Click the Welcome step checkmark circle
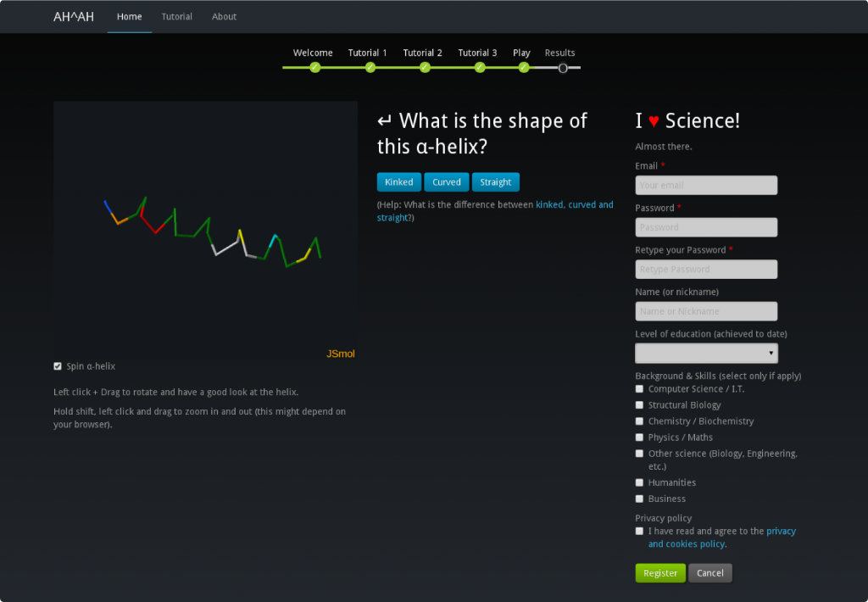Screen dimensions: 868x602 315,68
